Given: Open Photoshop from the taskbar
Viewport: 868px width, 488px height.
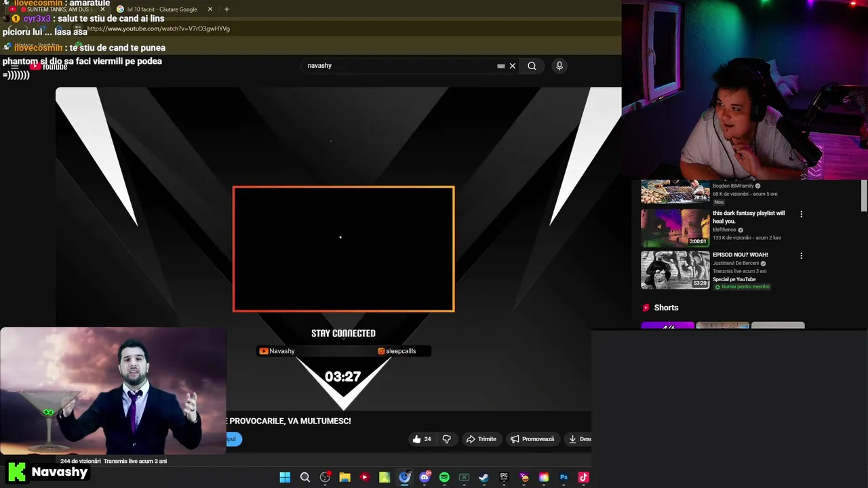Looking at the screenshot, I should pyautogui.click(x=564, y=477).
